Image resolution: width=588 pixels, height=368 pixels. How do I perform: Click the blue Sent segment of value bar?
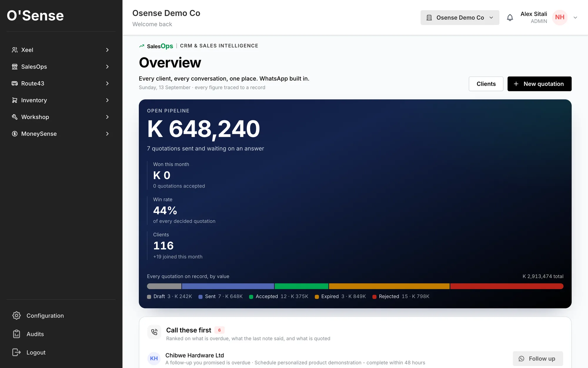[x=228, y=286]
